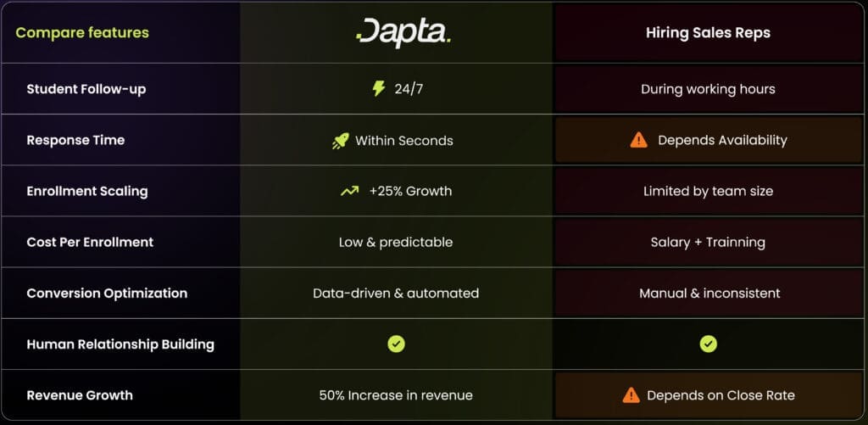Select the Hiring Sales Reps column header
Screen dimensions: 868x425
click(708, 33)
